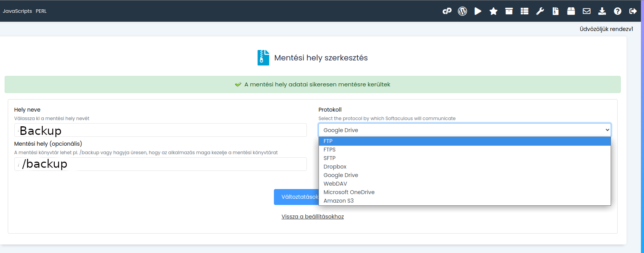644x253 pixels.
Task: Open the envelope email settings icon
Action: coord(587,11)
